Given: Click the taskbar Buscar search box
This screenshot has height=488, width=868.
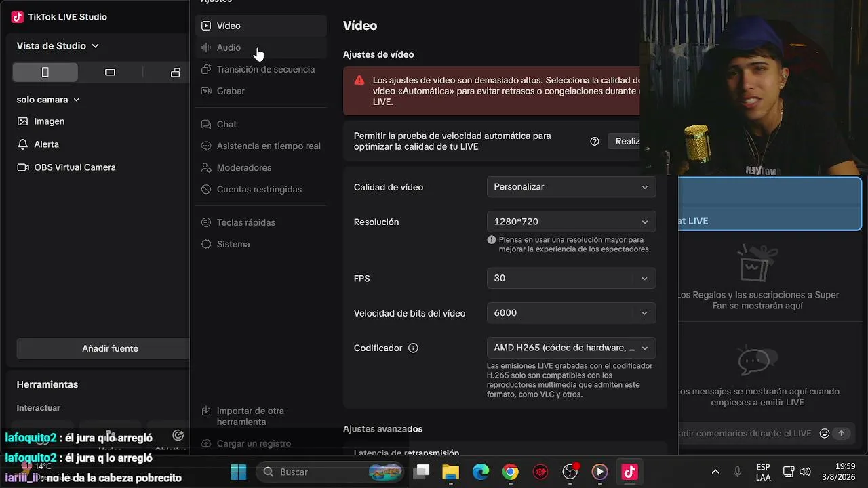Looking at the screenshot, I should [332, 472].
